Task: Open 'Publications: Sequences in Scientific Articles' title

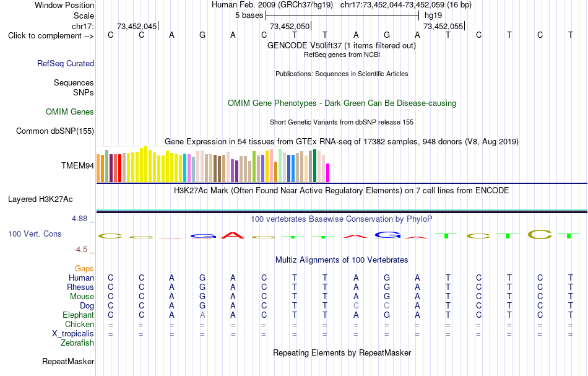Action: [x=342, y=74]
